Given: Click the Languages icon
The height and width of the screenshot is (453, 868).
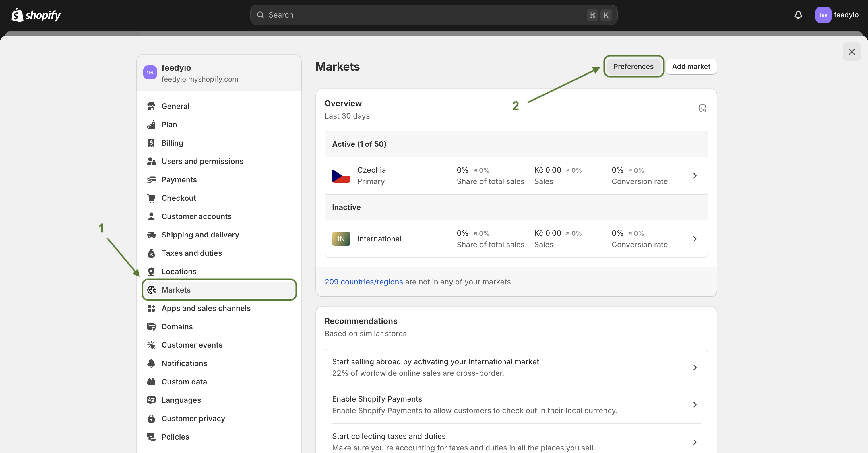Looking at the screenshot, I should (151, 400).
